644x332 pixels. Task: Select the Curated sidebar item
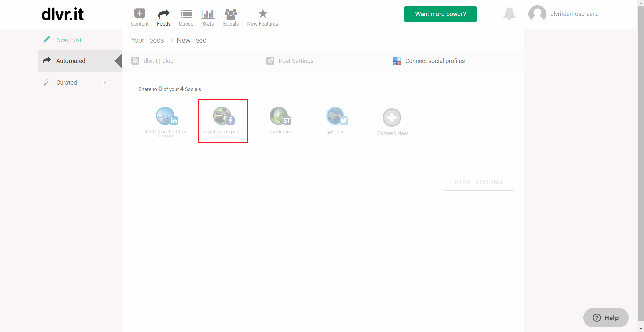pyautogui.click(x=80, y=83)
